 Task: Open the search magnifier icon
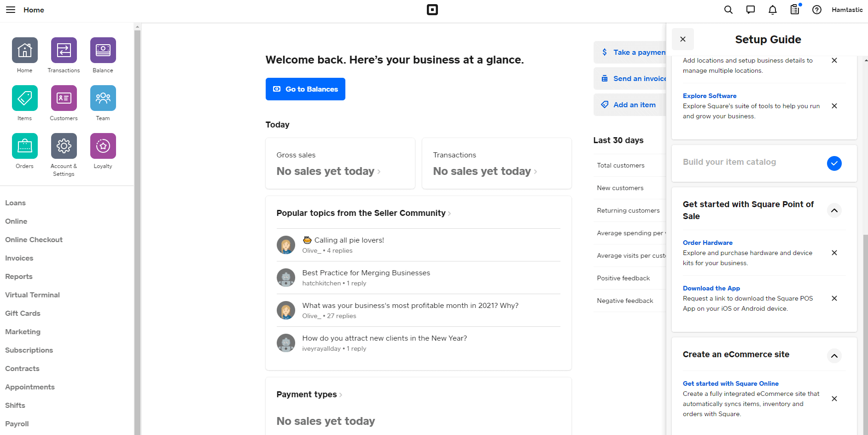tap(728, 9)
